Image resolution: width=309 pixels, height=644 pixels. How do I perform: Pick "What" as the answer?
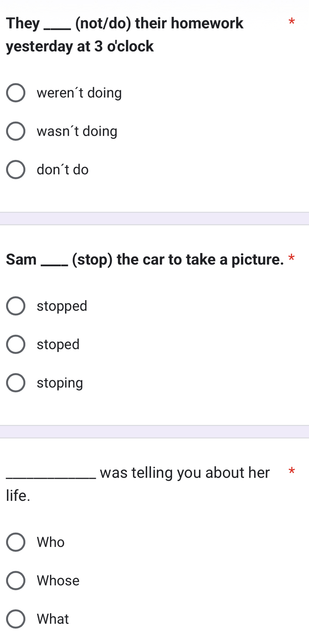click(15, 619)
